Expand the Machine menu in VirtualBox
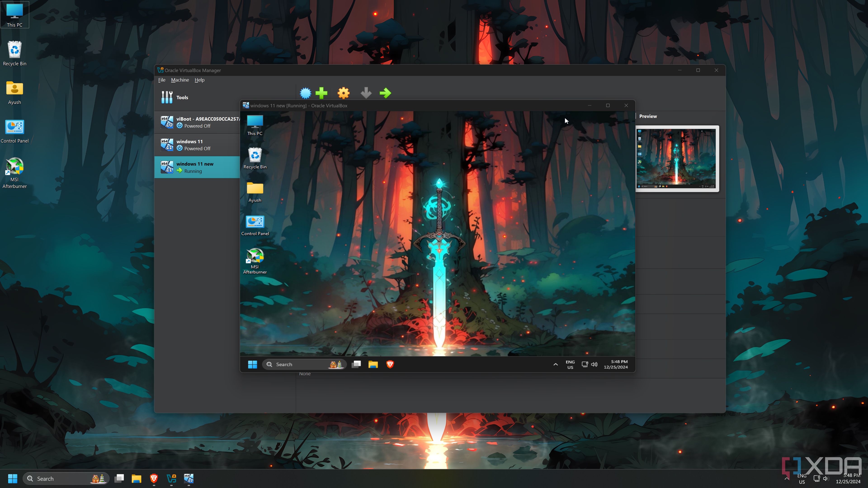This screenshot has height=488, width=868. click(x=180, y=80)
